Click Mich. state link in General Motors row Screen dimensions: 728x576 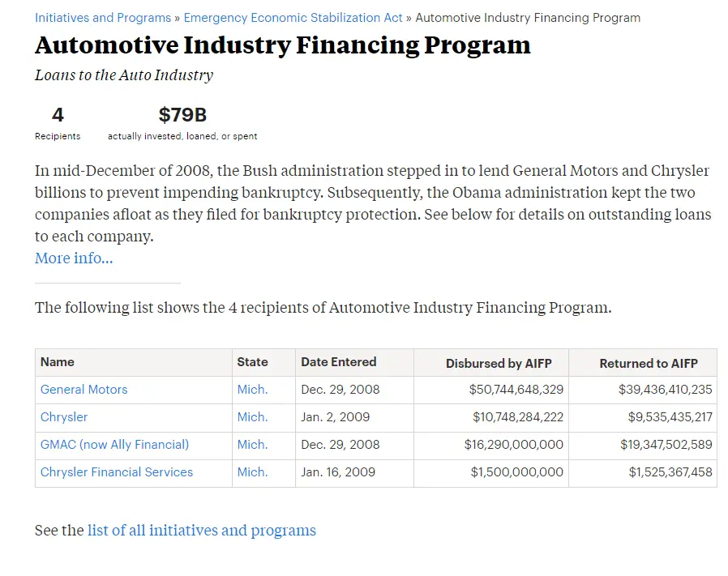click(x=252, y=390)
